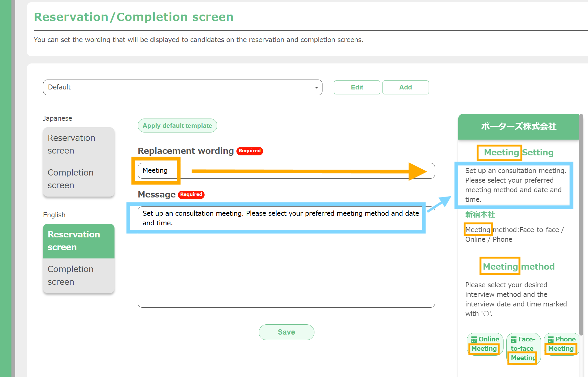
Task: Open the Default template dropdown
Action: (182, 87)
